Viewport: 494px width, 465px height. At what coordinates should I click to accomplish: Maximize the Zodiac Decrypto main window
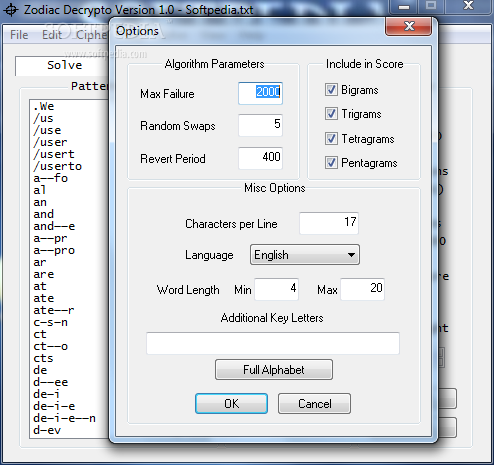pyautogui.click(x=431, y=6)
